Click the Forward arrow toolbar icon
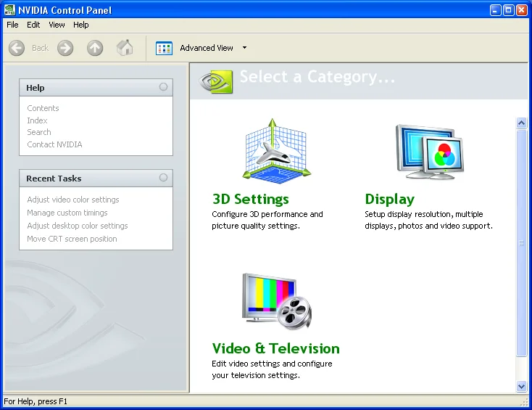Image resolution: width=532 pixels, height=410 pixels. [x=65, y=48]
